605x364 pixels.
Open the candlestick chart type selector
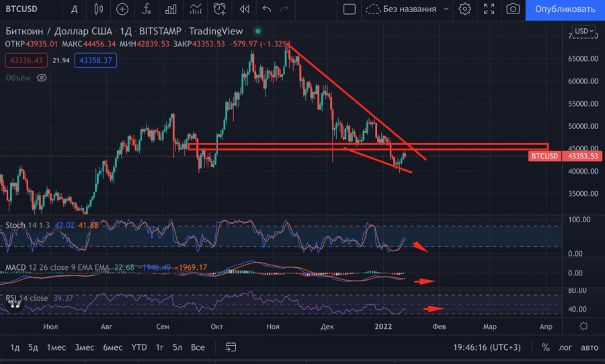coord(98,9)
